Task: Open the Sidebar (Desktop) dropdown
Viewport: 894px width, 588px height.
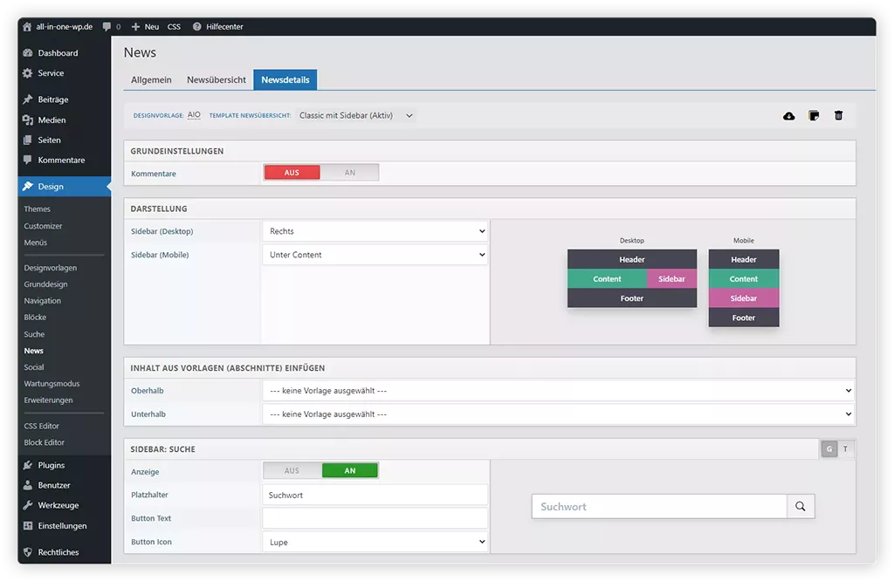Action: point(375,231)
